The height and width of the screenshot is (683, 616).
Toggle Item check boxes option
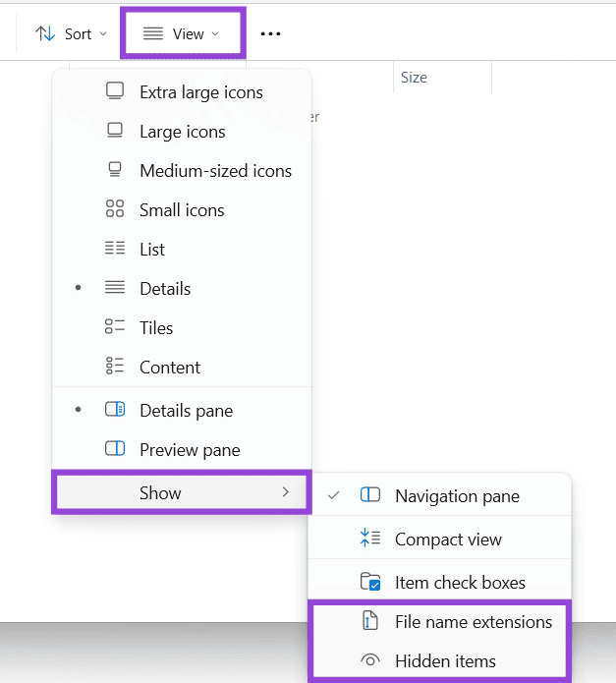coord(459,583)
